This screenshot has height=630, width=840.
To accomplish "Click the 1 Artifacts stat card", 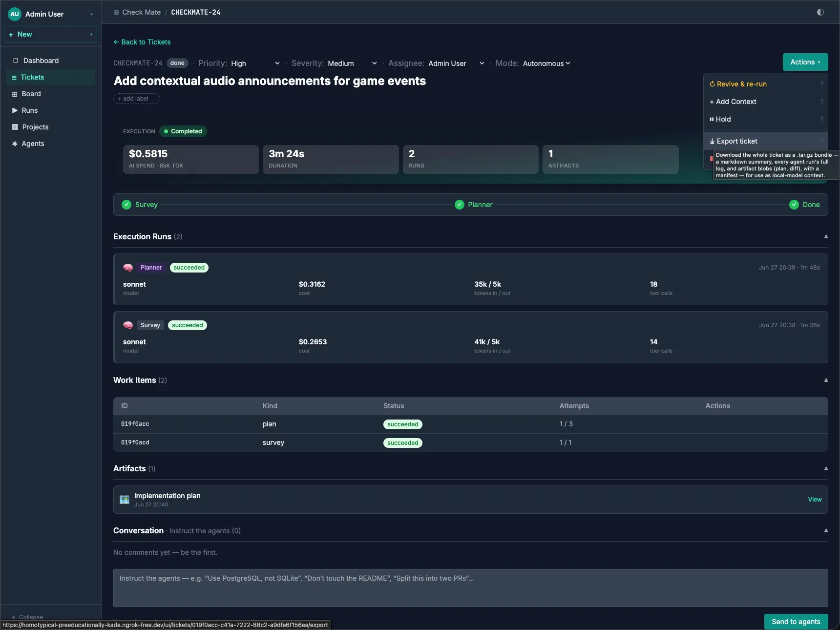I will tap(610, 159).
